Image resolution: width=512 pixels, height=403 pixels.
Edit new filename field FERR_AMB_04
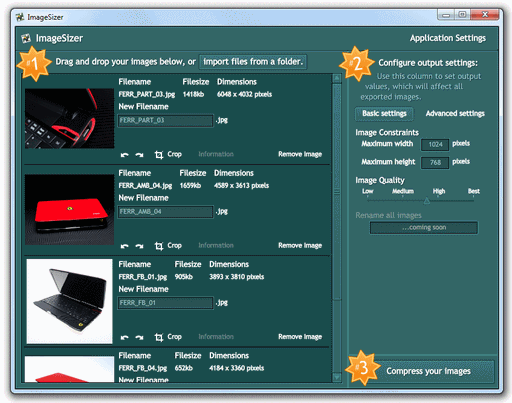pyautogui.click(x=165, y=212)
